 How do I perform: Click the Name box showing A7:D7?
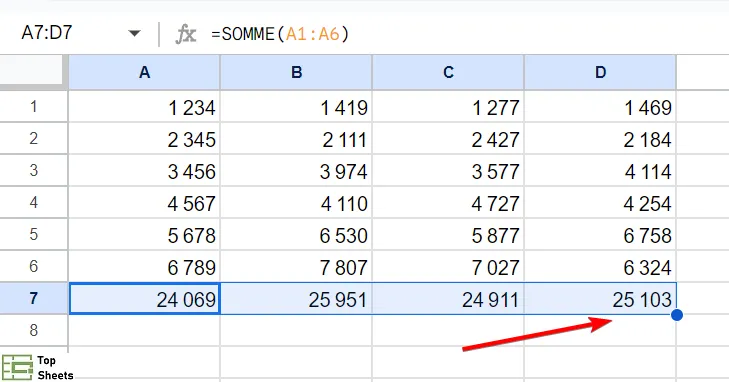click(47, 33)
